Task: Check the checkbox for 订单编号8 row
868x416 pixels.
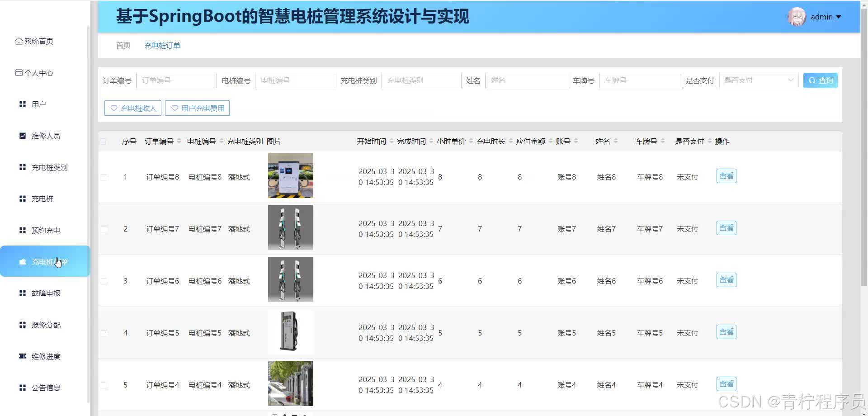Action: pos(104,177)
